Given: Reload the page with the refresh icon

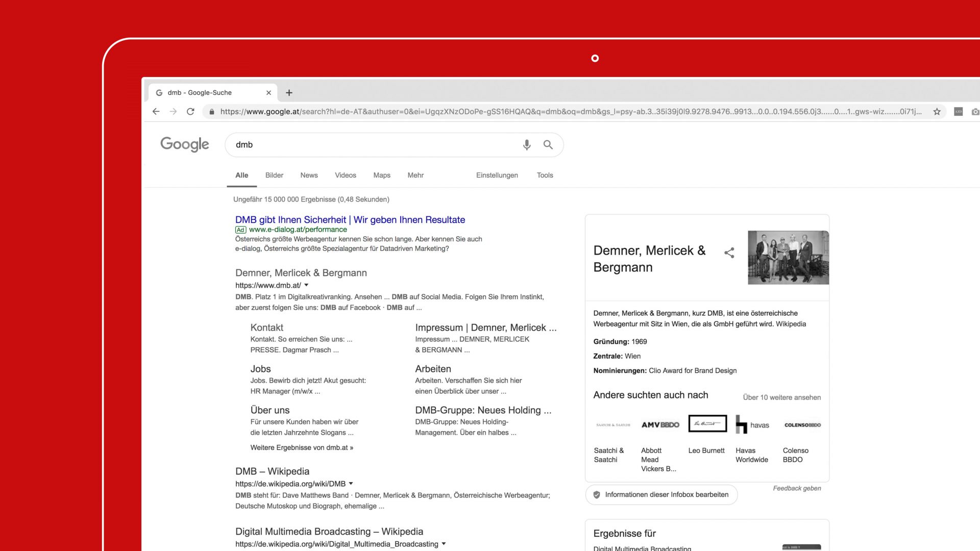Looking at the screenshot, I should click(190, 112).
